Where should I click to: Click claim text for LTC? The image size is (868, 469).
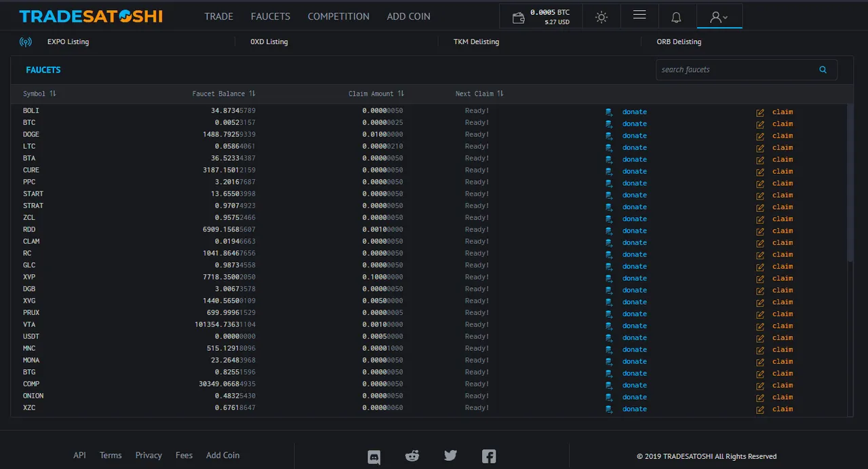pyautogui.click(x=783, y=148)
